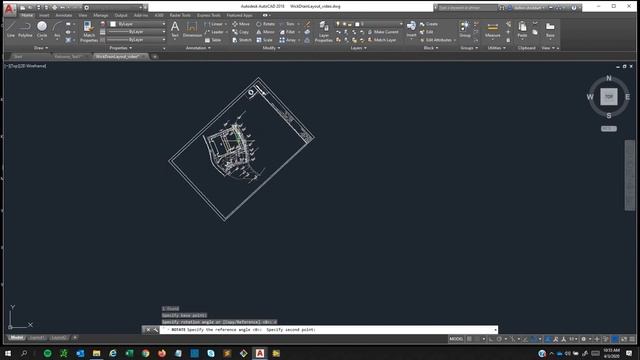Screen dimensions: 640x360
Task: Click the Fillet command
Action: [x=287, y=32]
